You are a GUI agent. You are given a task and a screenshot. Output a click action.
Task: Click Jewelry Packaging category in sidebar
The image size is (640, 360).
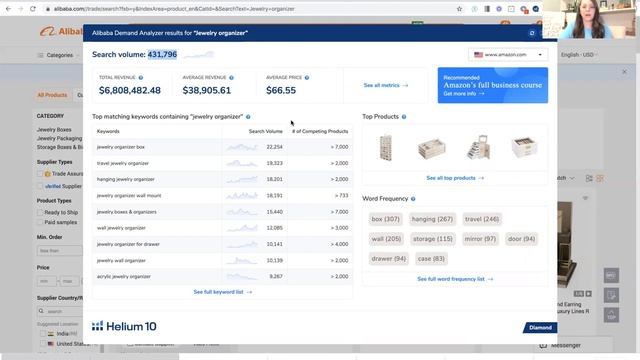click(60, 138)
